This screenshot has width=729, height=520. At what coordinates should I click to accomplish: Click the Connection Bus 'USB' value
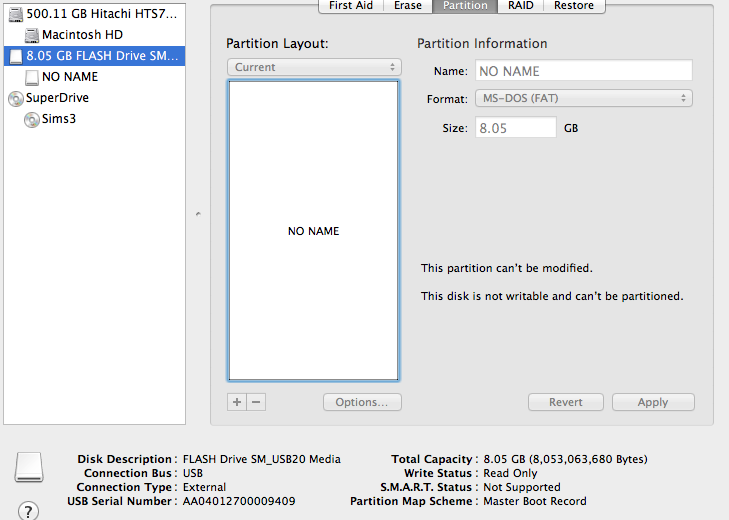click(193, 473)
